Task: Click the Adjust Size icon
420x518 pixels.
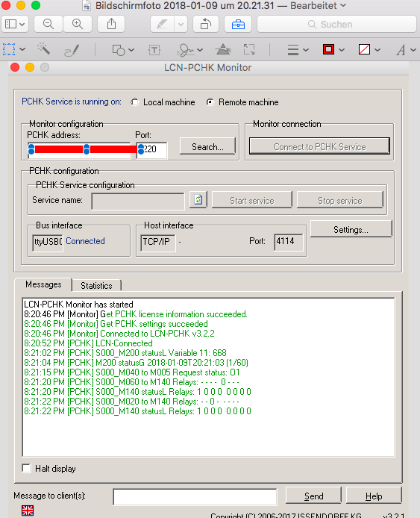Action: (x=249, y=49)
